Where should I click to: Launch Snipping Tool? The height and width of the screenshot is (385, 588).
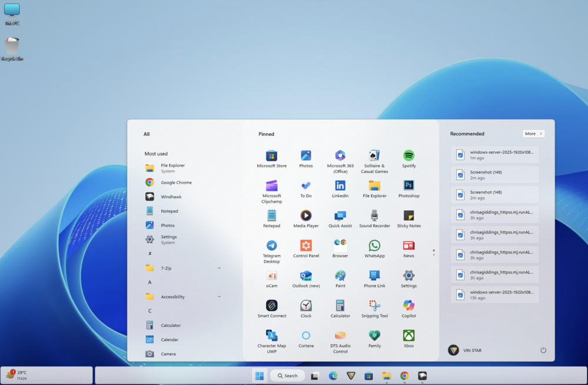coord(374,309)
